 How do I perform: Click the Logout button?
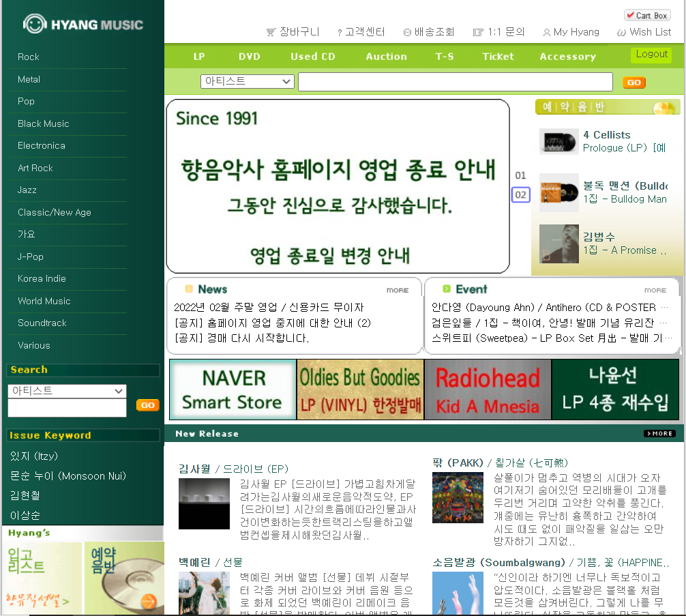tap(651, 55)
